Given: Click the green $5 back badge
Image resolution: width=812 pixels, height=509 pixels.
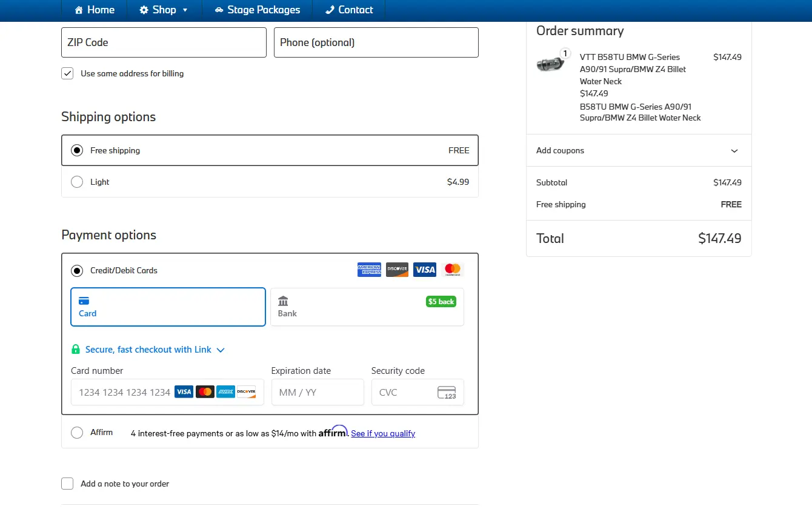Looking at the screenshot, I should coord(441,301).
